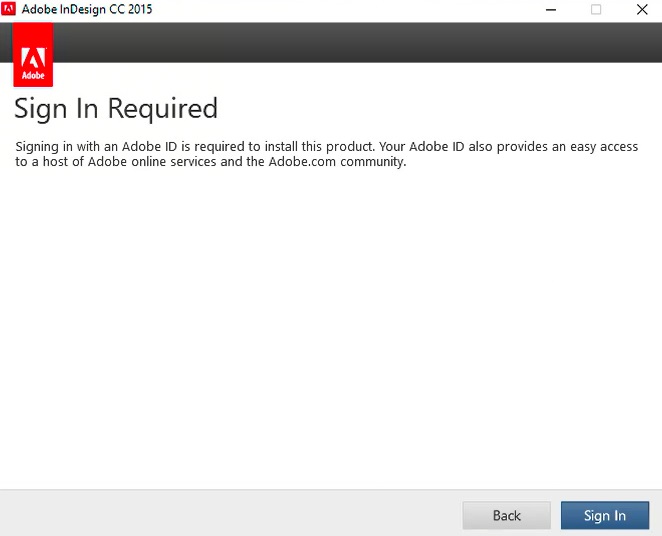This screenshot has height=536, width=662.
Task: Minimize the installer window
Action: [x=551, y=9]
